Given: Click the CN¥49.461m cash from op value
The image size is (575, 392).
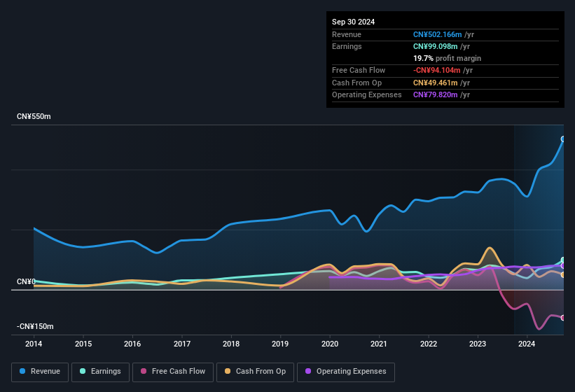Looking at the screenshot, I should click(436, 83).
